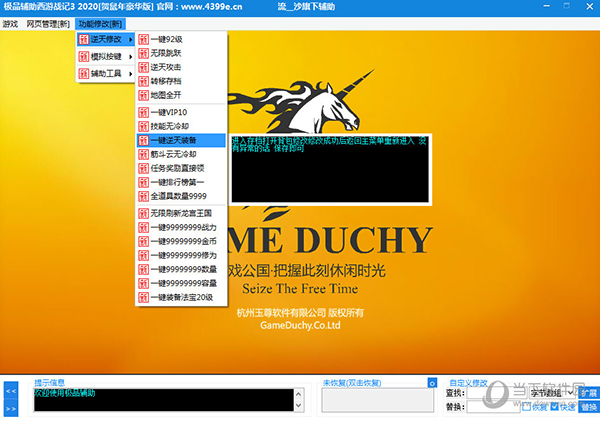Click the icon next to 一键VIP10
Screen dimensions: 600x422
click(x=143, y=112)
